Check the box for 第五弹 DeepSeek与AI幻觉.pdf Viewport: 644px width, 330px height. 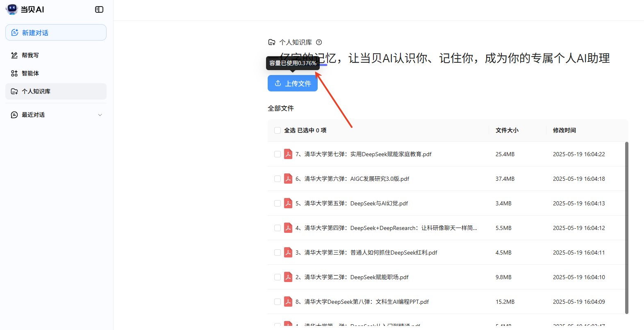(x=278, y=203)
